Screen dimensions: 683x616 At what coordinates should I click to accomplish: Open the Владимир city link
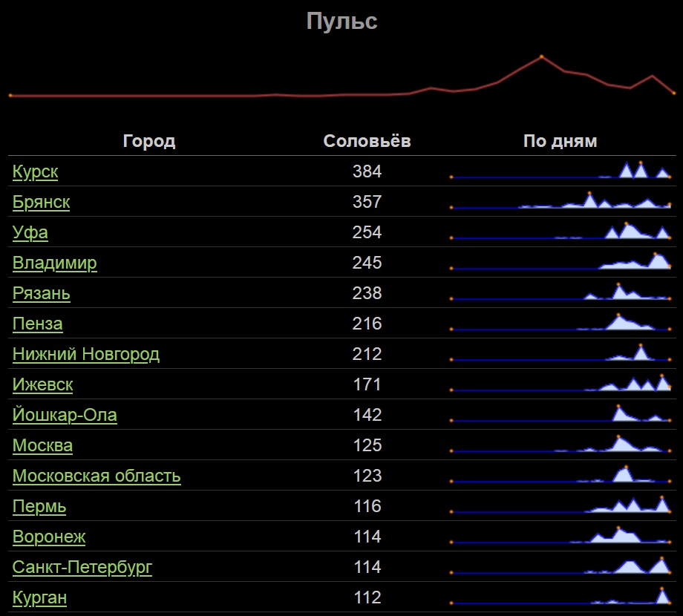pos(54,263)
